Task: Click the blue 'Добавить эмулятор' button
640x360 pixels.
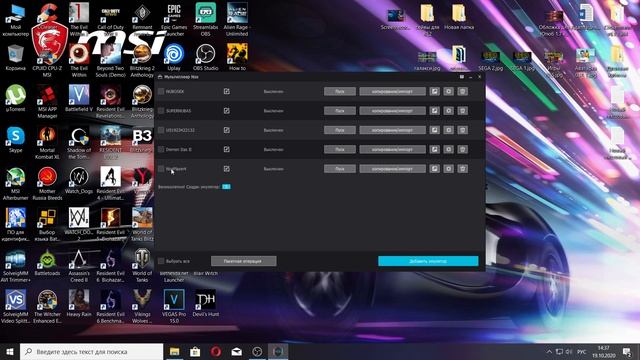Action: (428, 261)
